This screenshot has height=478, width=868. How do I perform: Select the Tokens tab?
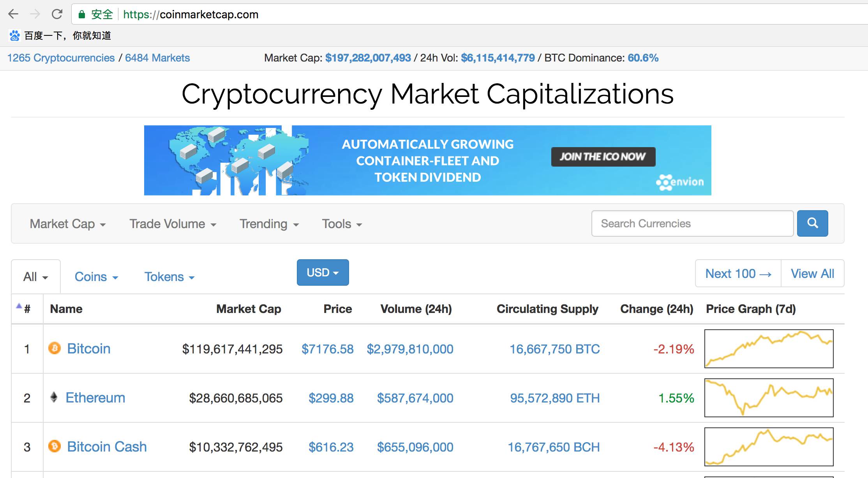pyautogui.click(x=169, y=277)
